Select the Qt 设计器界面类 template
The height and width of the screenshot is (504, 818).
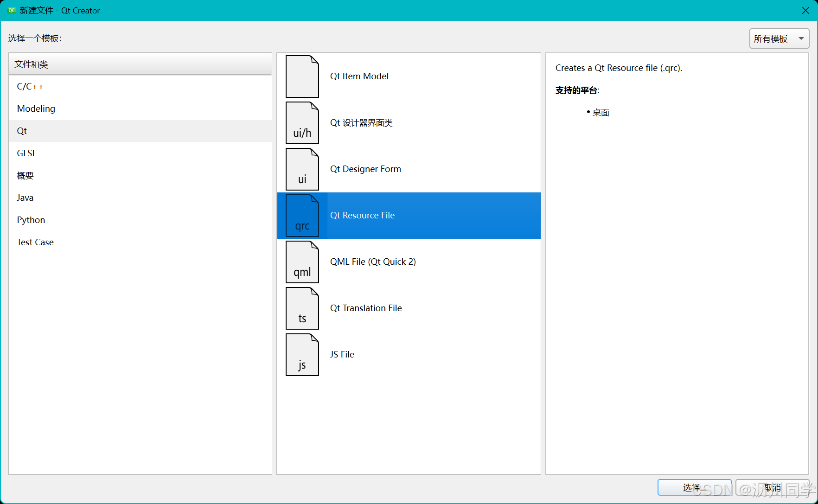409,123
